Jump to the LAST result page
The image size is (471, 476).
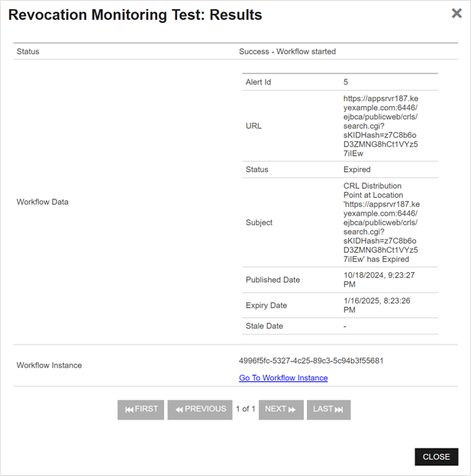click(x=328, y=410)
